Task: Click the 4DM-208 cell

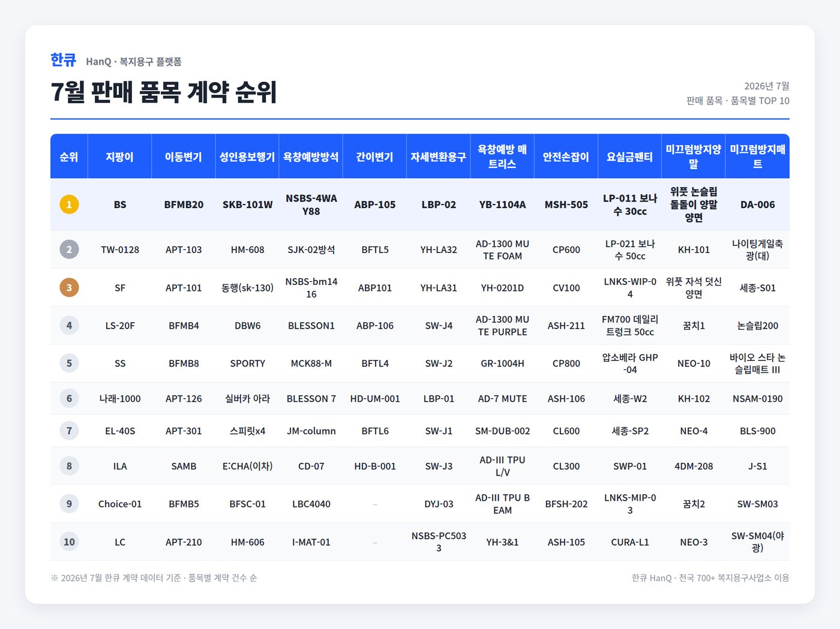Action: [694, 466]
